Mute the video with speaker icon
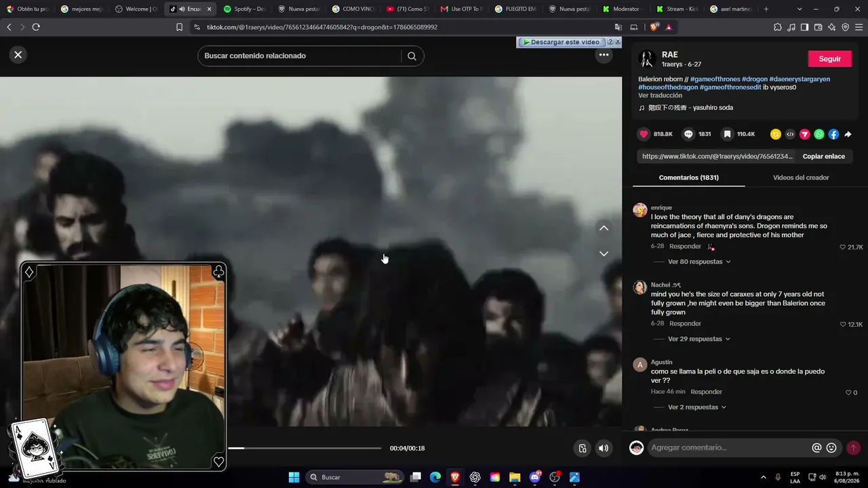 click(604, 448)
